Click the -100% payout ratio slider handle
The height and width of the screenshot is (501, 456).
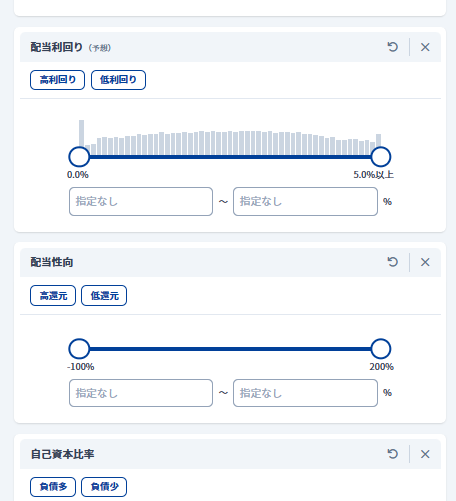click(79, 349)
